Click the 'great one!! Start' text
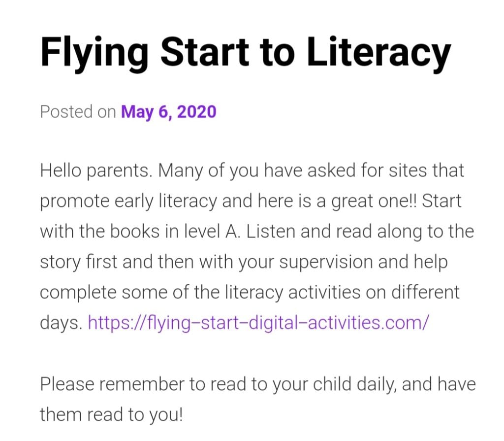The width and height of the screenshot is (504, 441). 396,201
